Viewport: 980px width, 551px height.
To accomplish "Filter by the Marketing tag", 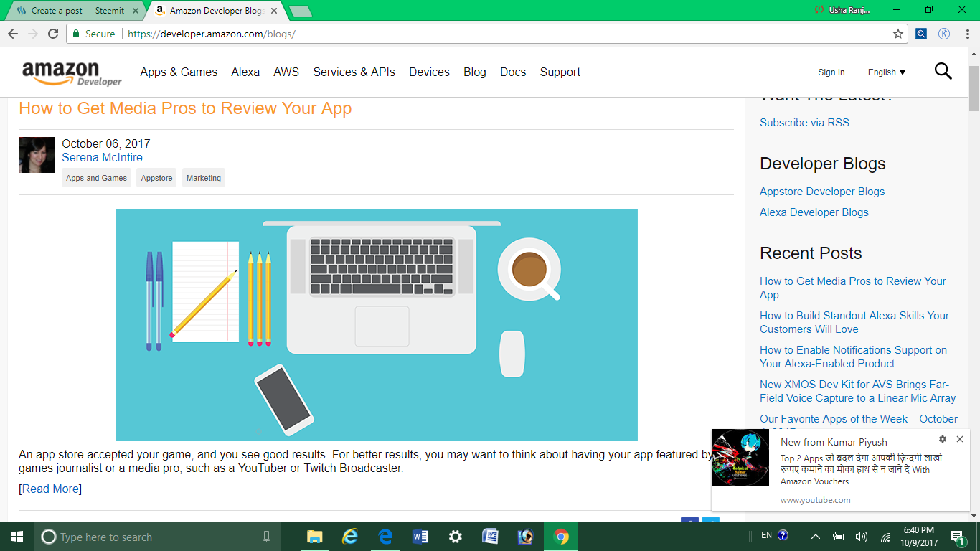I will click(204, 178).
